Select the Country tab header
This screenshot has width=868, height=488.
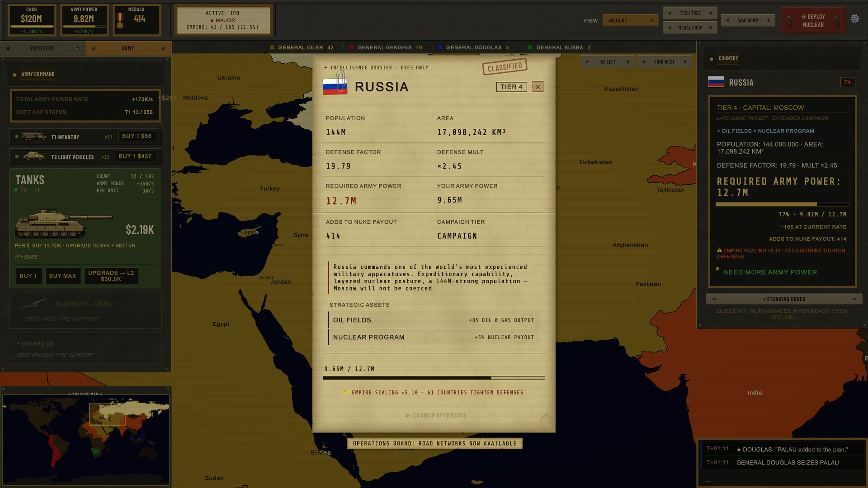(728, 58)
